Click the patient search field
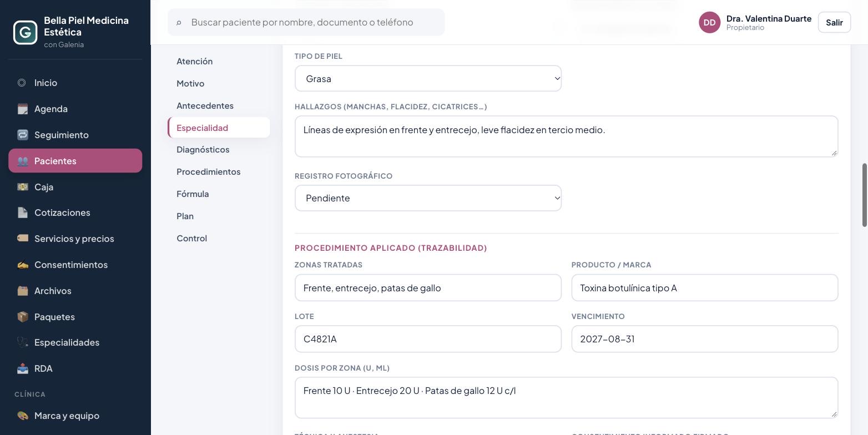 [x=306, y=22]
